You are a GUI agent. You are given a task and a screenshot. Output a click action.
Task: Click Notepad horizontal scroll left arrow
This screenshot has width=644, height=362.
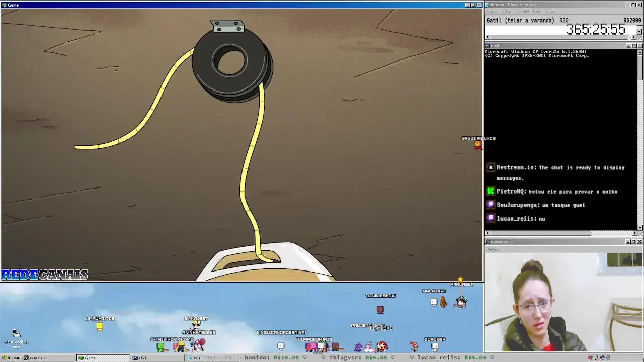(x=487, y=37)
